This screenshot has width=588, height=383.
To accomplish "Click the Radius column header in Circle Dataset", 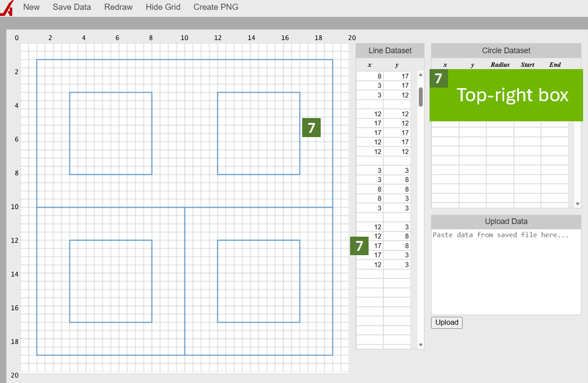I will [x=499, y=64].
